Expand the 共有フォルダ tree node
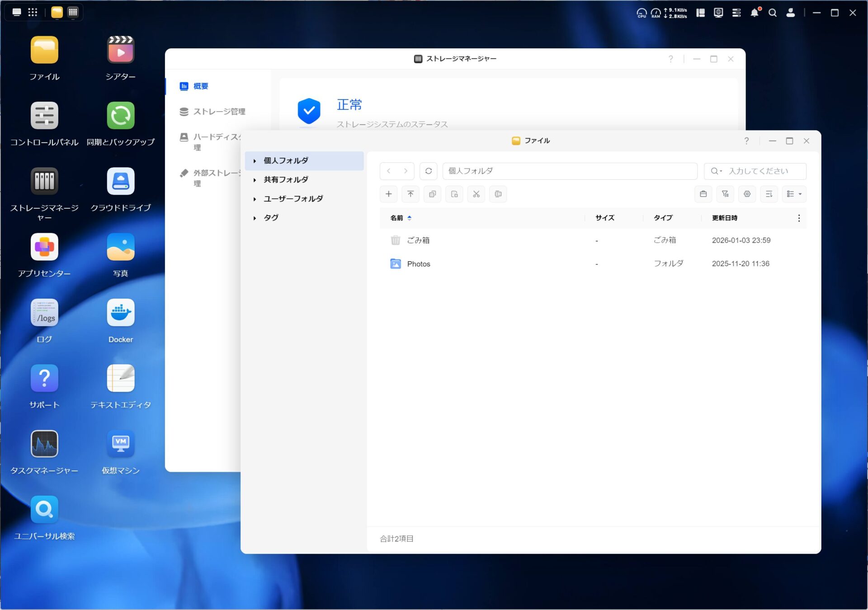The height and width of the screenshot is (610, 868). (x=255, y=180)
